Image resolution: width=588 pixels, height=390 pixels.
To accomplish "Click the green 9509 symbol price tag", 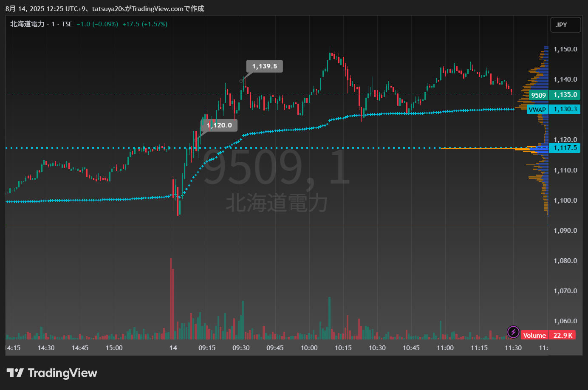I will 538,95.
